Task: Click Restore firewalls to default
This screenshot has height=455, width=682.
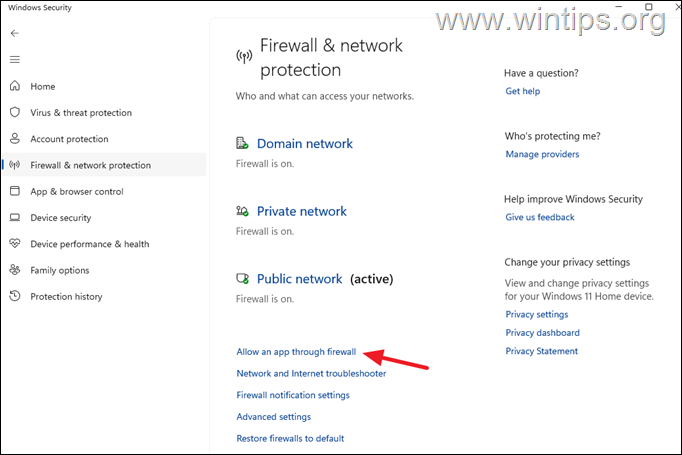Action: coord(290,439)
